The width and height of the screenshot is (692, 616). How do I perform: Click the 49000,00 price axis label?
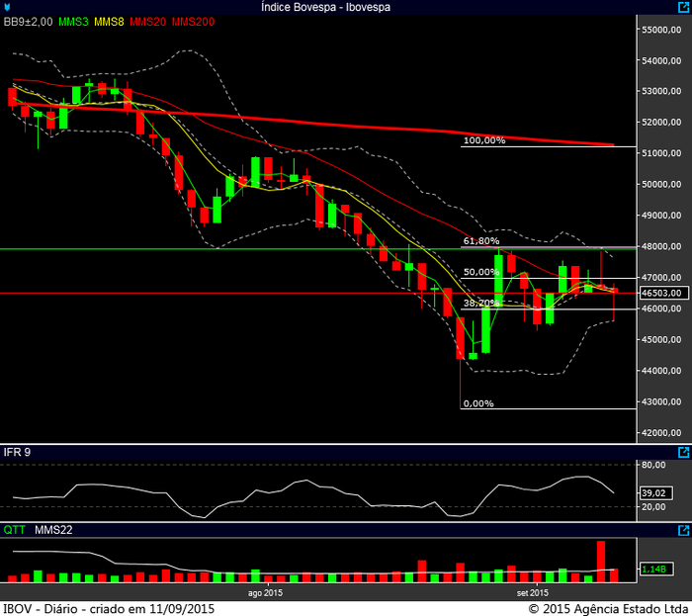pos(661,216)
